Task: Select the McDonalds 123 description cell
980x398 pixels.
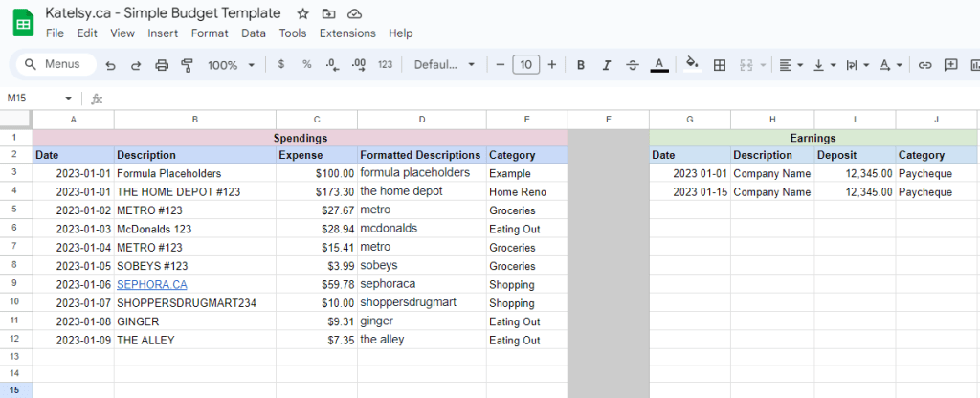Action: [x=195, y=230]
